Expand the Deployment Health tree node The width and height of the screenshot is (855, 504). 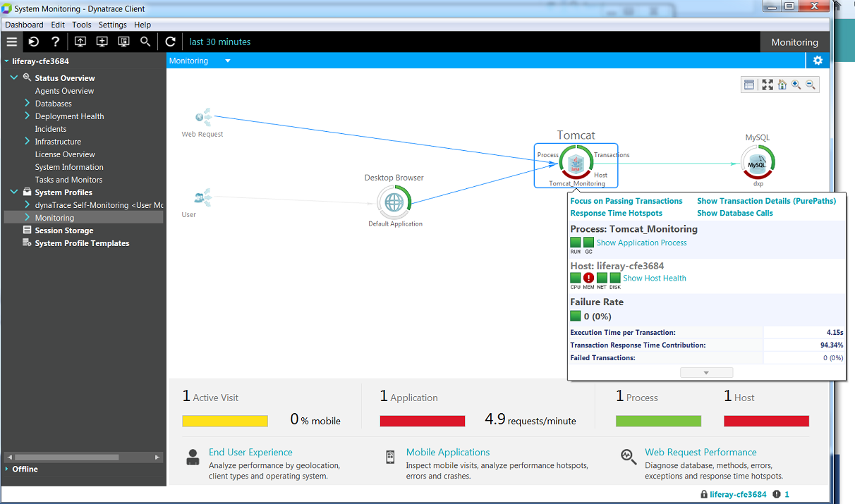(x=27, y=116)
